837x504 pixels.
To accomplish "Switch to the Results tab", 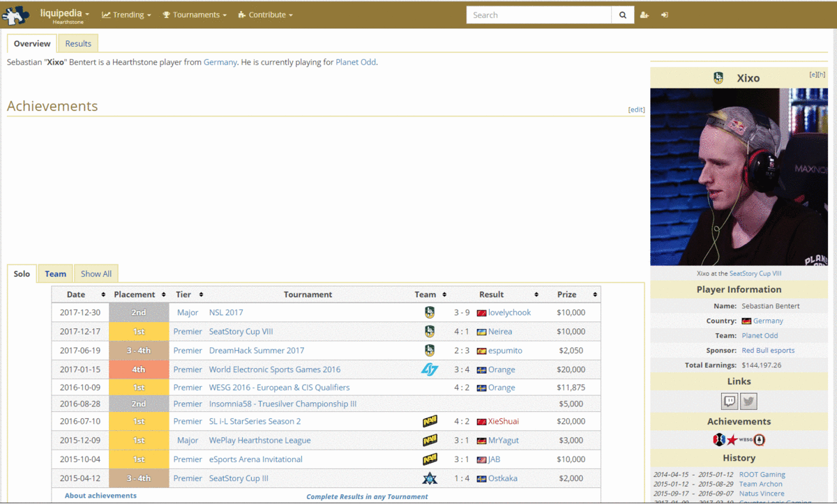I will [78, 43].
